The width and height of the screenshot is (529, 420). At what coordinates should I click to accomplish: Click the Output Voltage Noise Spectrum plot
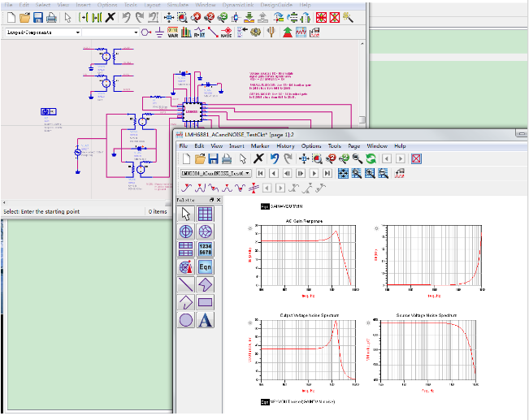click(x=308, y=349)
